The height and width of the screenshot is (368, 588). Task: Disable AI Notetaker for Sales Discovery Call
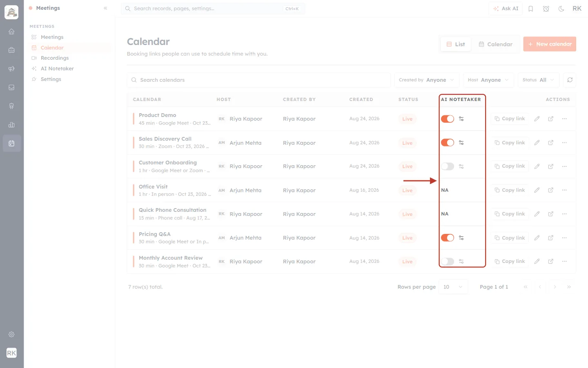(448, 143)
